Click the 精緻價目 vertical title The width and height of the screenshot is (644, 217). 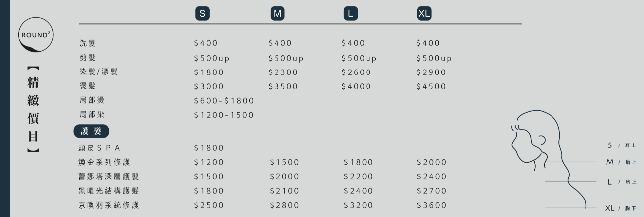[33, 109]
